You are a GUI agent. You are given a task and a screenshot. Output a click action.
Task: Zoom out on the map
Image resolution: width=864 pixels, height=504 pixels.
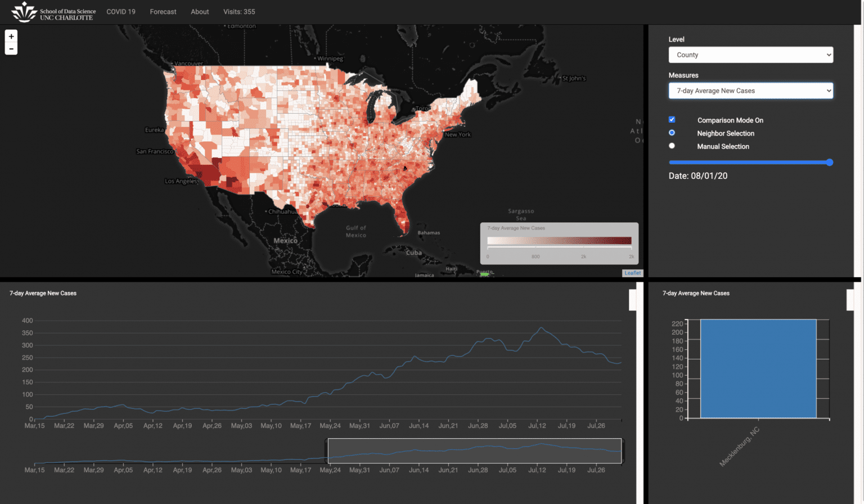pos(11,48)
